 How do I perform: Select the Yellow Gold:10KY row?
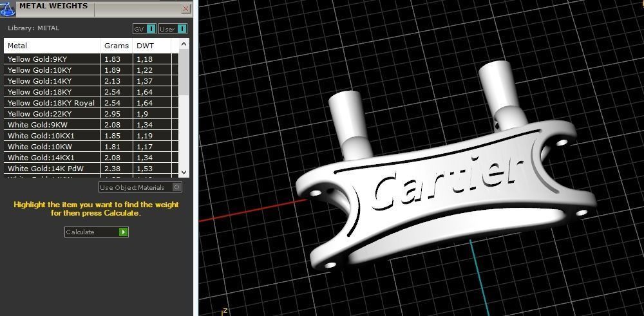coord(91,70)
